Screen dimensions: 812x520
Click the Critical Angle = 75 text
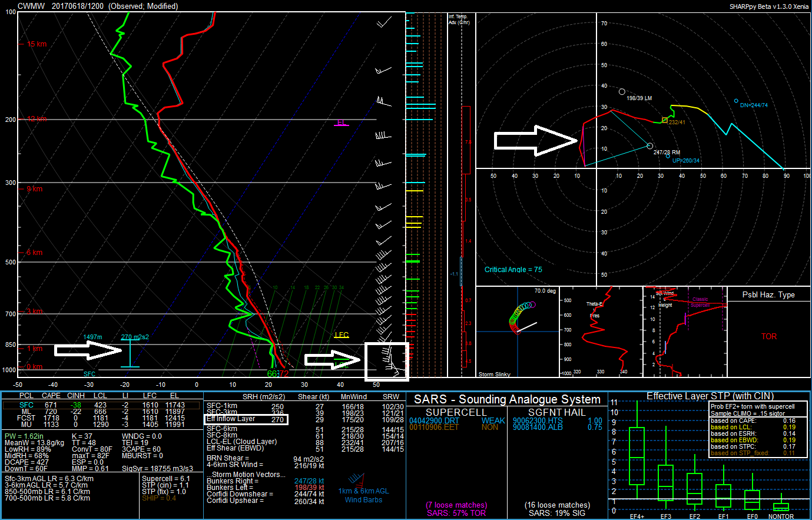tap(513, 270)
